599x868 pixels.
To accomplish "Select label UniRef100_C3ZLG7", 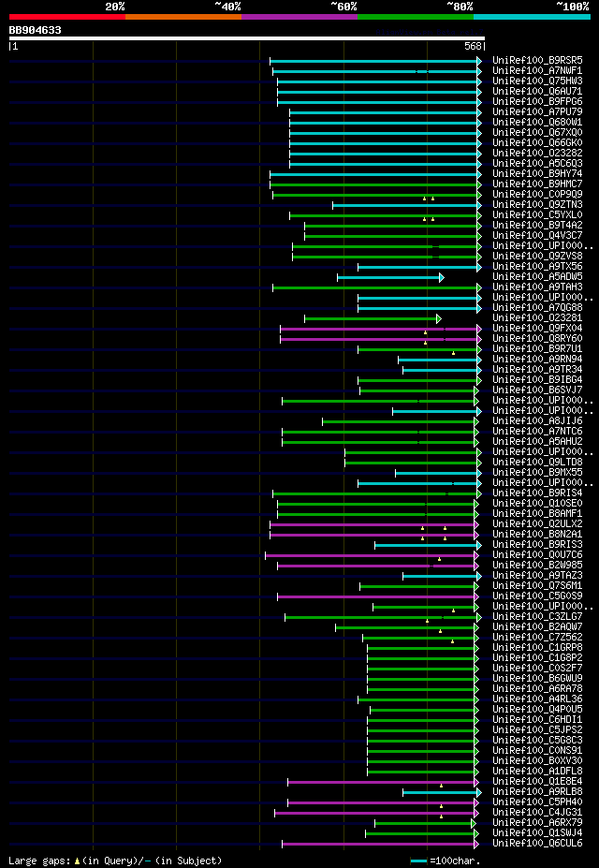I will pyautogui.click(x=537, y=617).
